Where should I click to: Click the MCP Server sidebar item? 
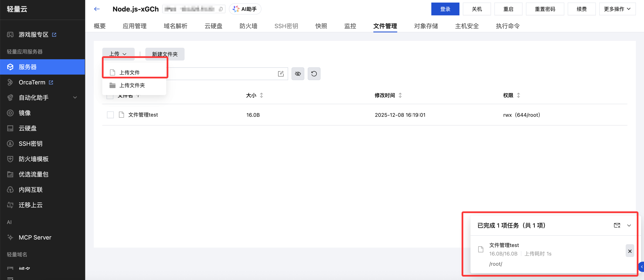click(x=35, y=237)
